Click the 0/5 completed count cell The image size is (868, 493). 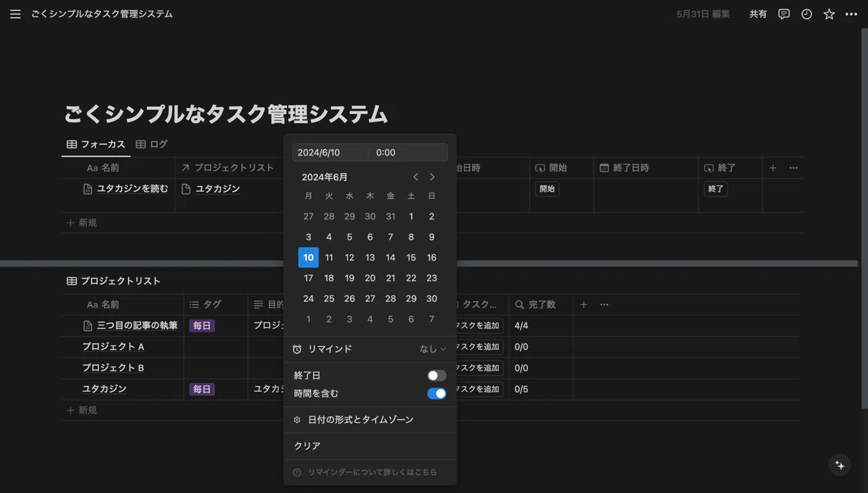pyautogui.click(x=541, y=389)
